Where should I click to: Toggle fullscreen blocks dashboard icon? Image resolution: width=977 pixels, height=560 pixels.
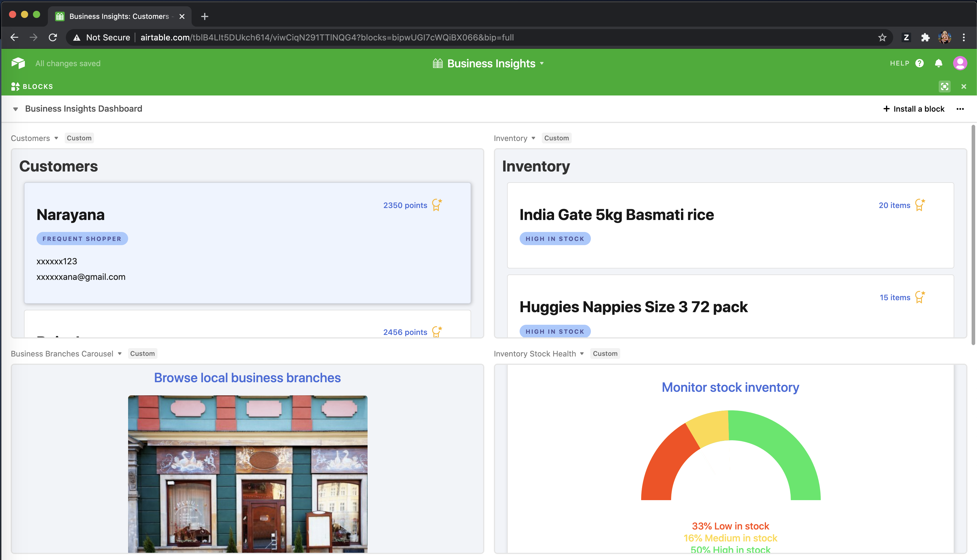tap(944, 86)
